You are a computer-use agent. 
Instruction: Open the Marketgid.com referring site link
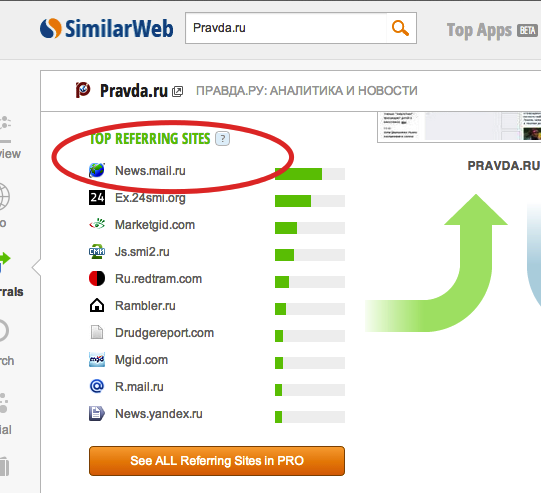[155, 225]
